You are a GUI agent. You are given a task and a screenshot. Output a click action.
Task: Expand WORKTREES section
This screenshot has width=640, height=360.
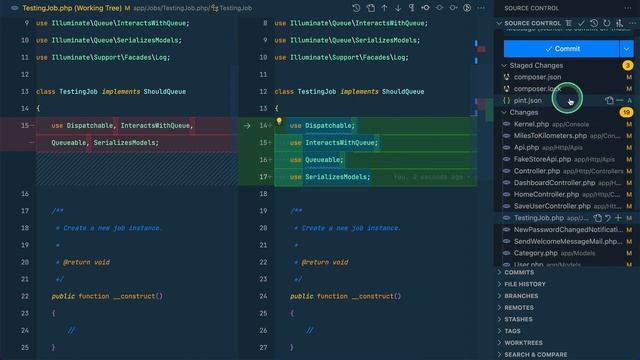click(x=523, y=343)
